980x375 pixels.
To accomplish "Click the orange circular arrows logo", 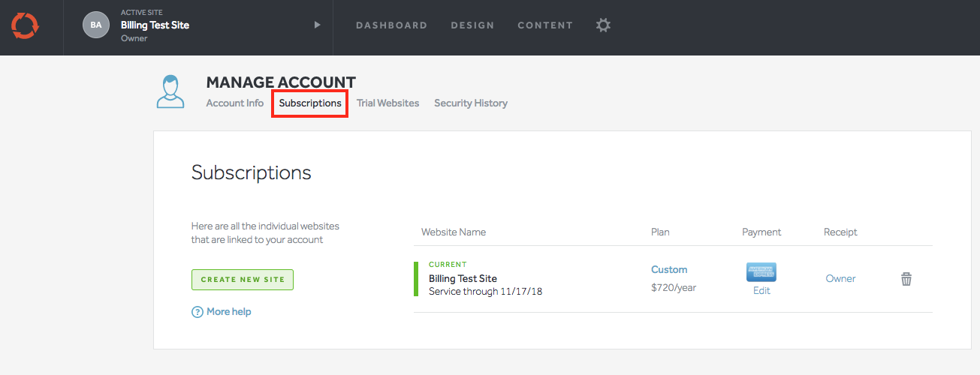I will pos(25,25).
